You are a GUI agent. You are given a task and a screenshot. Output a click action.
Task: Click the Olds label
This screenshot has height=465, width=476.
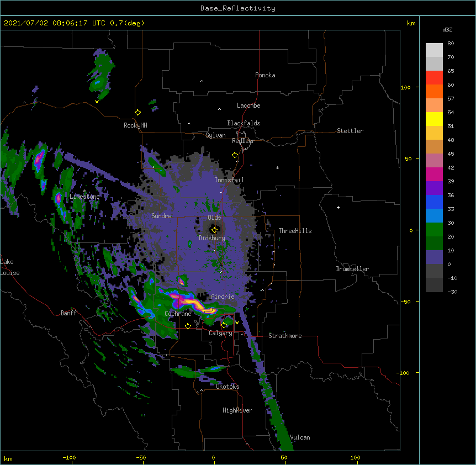pyautogui.click(x=214, y=218)
